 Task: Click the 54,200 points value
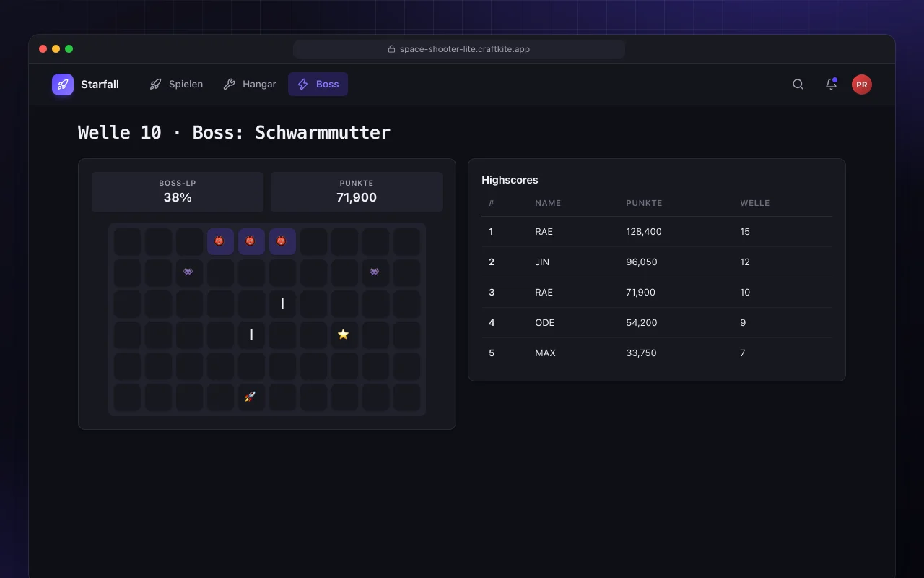coord(642,323)
